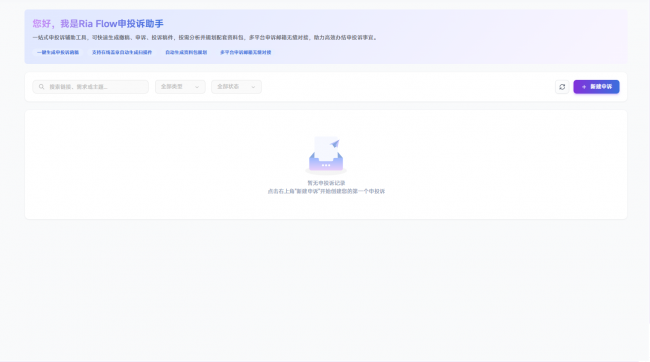Click the empty inbox illustration
The width and height of the screenshot is (650, 362).
pos(326,155)
